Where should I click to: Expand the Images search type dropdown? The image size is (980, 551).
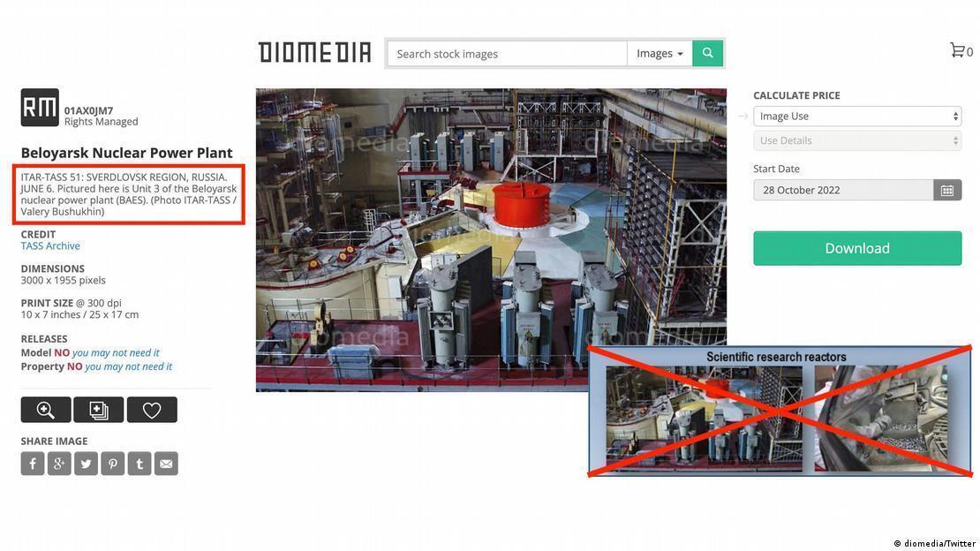pos(660,54)
